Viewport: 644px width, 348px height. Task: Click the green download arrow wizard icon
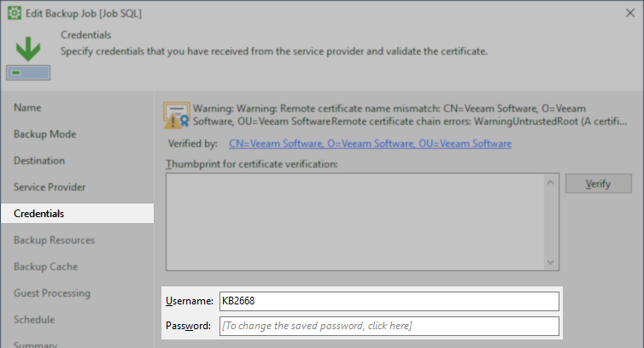tap(28, 57)
